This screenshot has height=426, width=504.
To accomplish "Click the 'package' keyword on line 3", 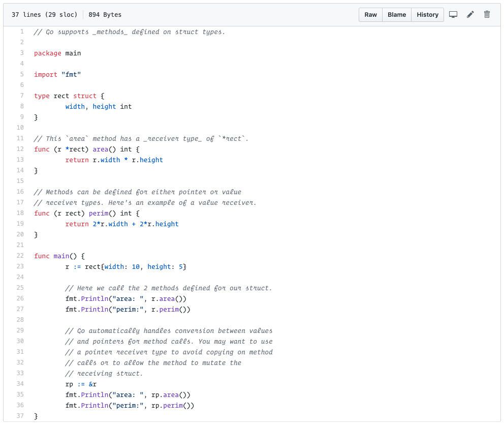I will point(48,53).
